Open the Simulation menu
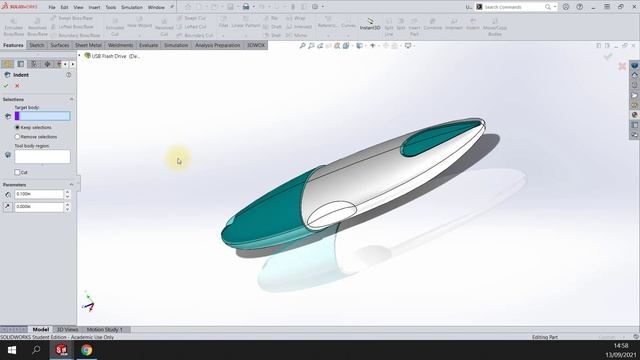 (x=132, y=7)
